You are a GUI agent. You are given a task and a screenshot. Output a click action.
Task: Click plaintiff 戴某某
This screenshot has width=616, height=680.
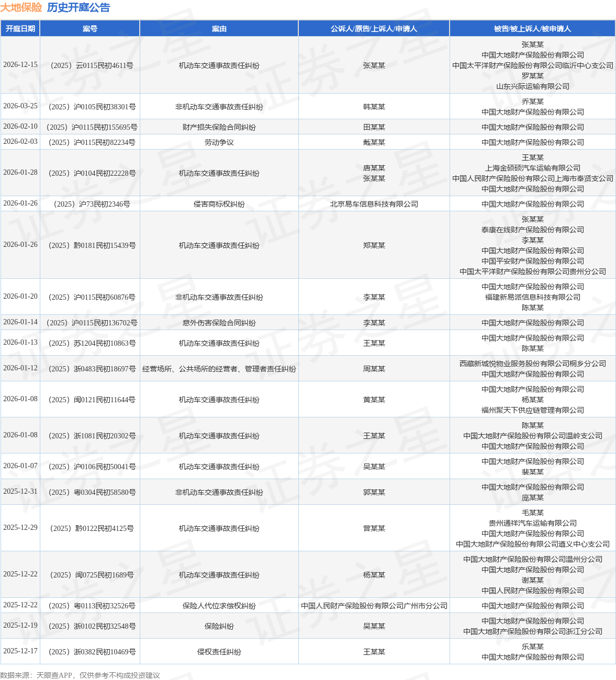pos(374,142)
